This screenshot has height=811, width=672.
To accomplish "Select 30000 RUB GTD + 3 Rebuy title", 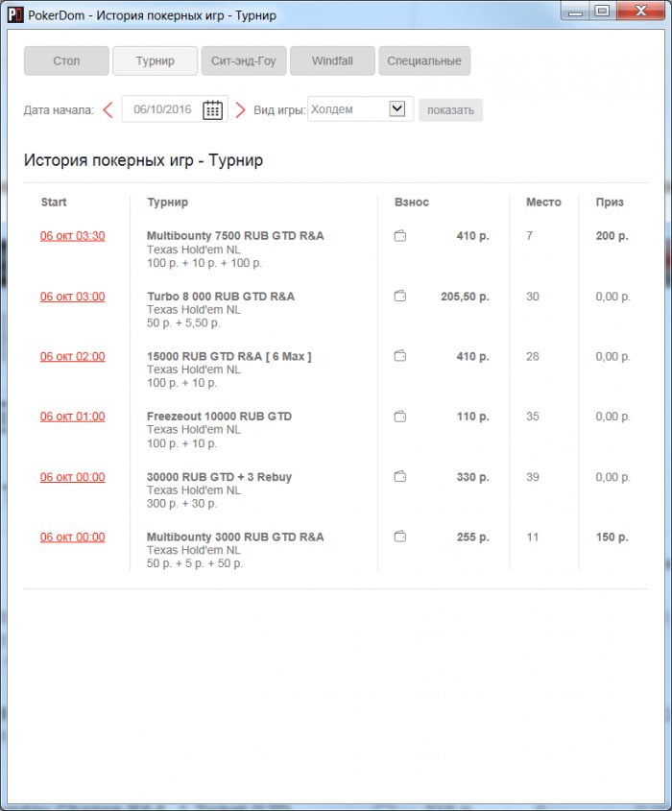I will point(219,477).
